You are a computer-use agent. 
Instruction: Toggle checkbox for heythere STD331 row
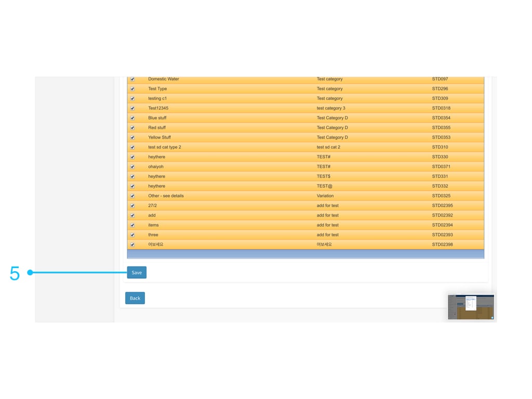tap(132, 177)
